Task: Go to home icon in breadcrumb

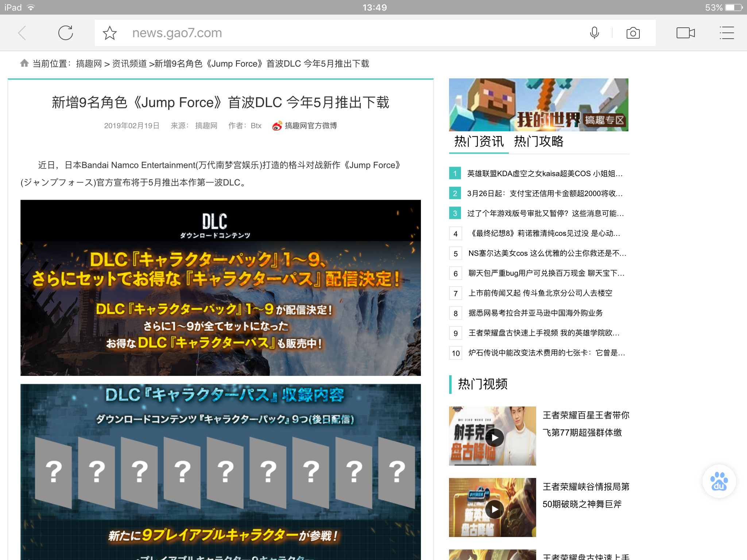Action: pos(24,63)
